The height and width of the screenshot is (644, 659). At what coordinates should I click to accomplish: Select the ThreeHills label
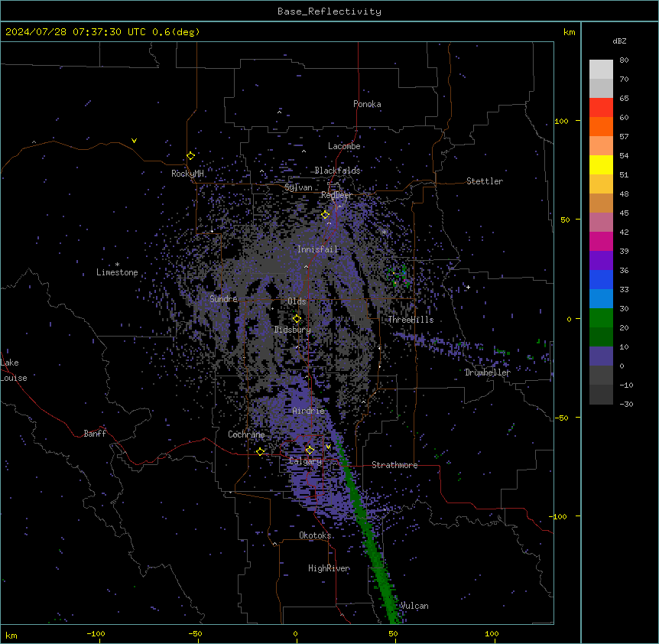[x=411, y=320]
